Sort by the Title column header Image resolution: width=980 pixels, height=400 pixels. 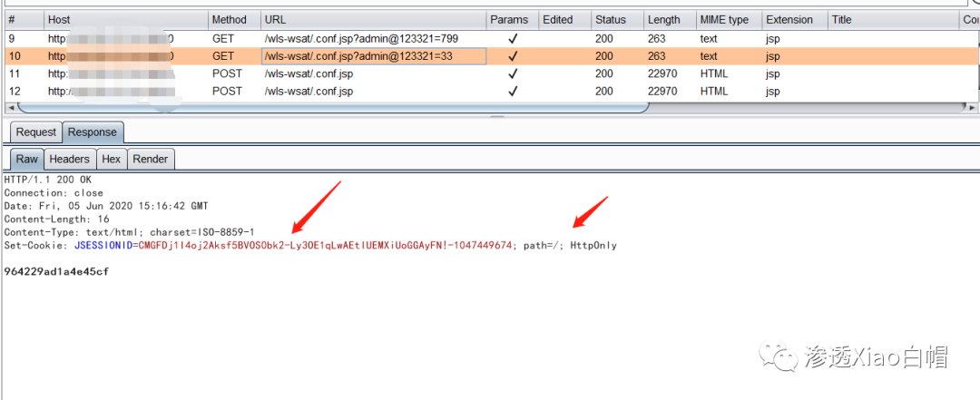click(893, 20)
